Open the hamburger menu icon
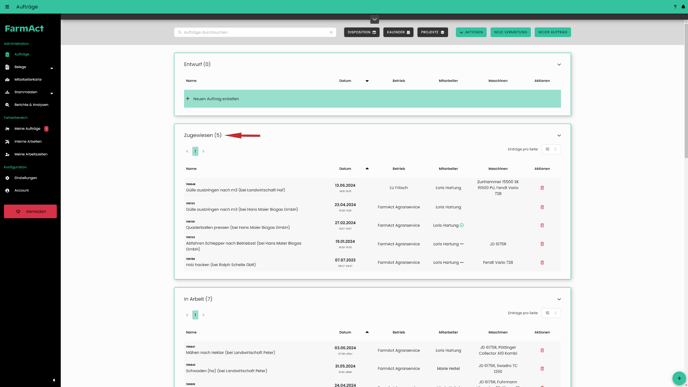The image size is (688, 387). tap(7, 7)
